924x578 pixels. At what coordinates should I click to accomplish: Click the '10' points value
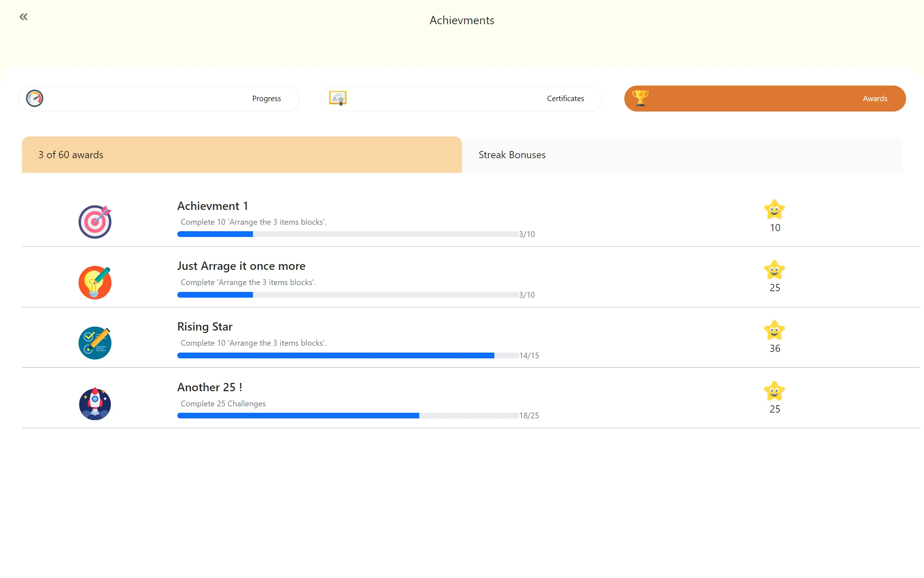coord(775,228)
